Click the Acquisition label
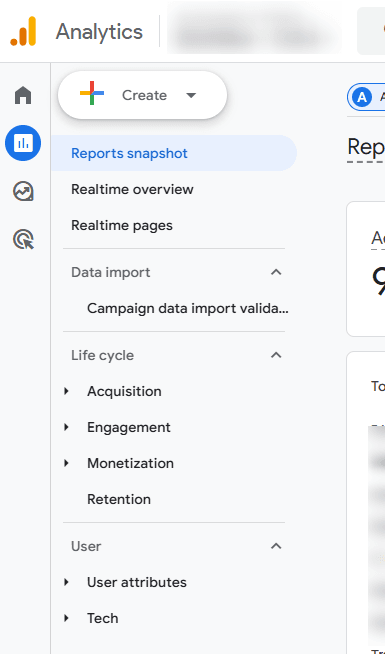 (124, 392)
